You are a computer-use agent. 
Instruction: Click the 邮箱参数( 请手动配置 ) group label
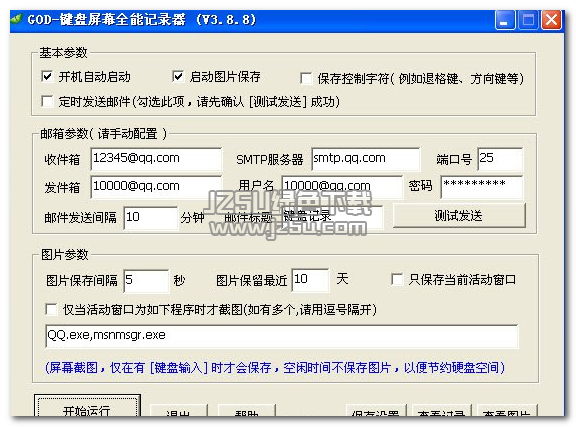103,134
